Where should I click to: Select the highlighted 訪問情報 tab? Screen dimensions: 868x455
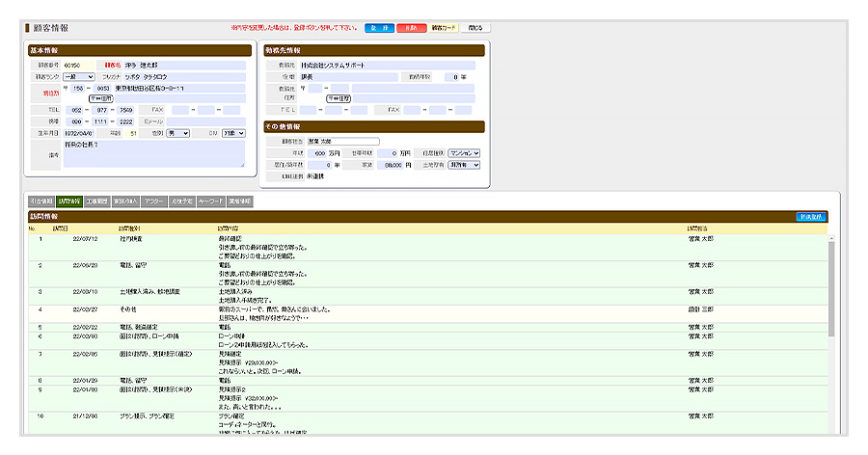[x=69, y=201]
